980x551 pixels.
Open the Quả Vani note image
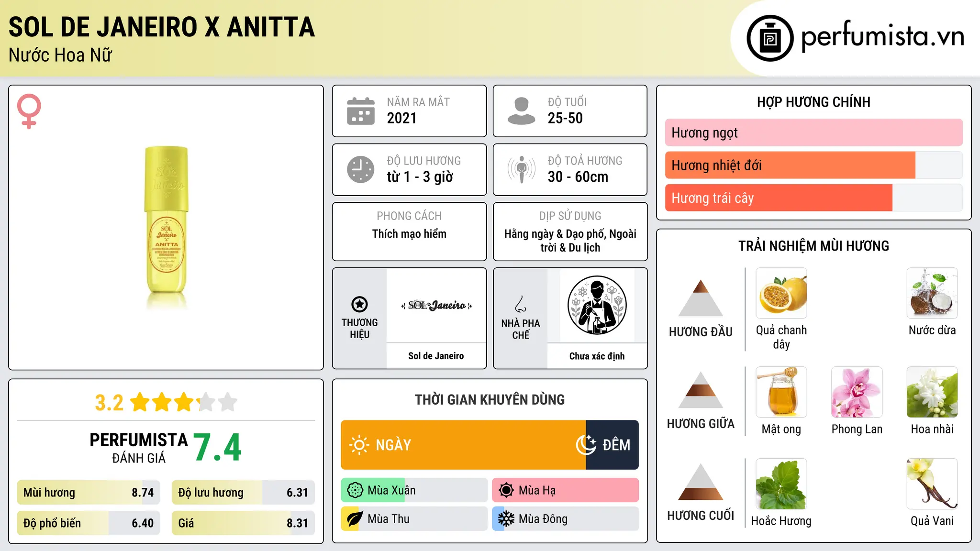[932, 484]
